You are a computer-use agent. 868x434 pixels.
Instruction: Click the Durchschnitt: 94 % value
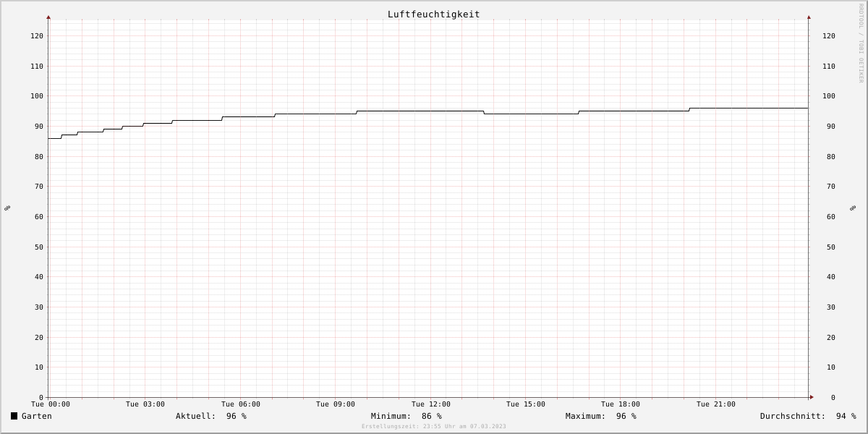[x=808, y=416]
